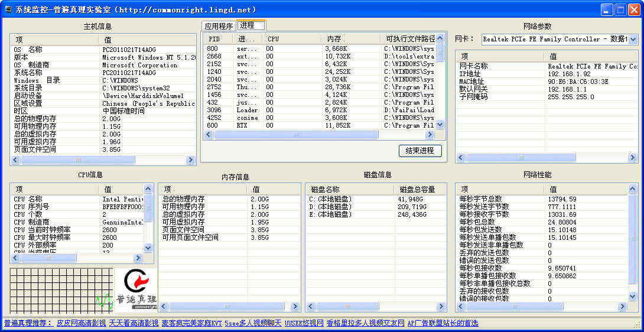
Task: Select the E:(本地磁盘) disk row
Action: [376, 214]
